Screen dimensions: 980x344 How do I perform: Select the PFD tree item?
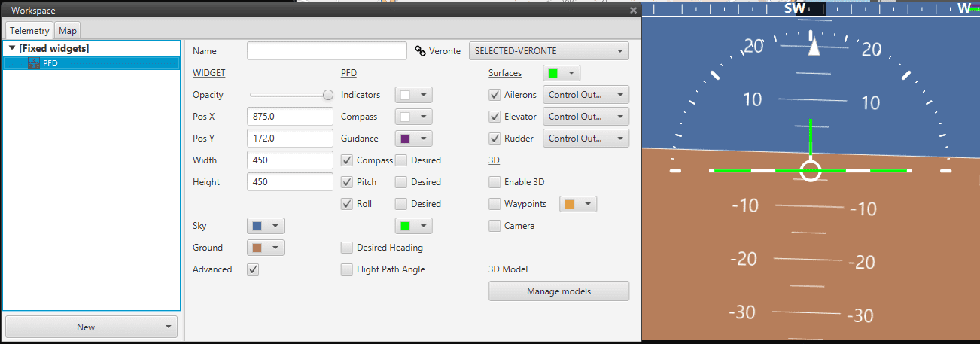pyautogui.click(x=92, y=63)
